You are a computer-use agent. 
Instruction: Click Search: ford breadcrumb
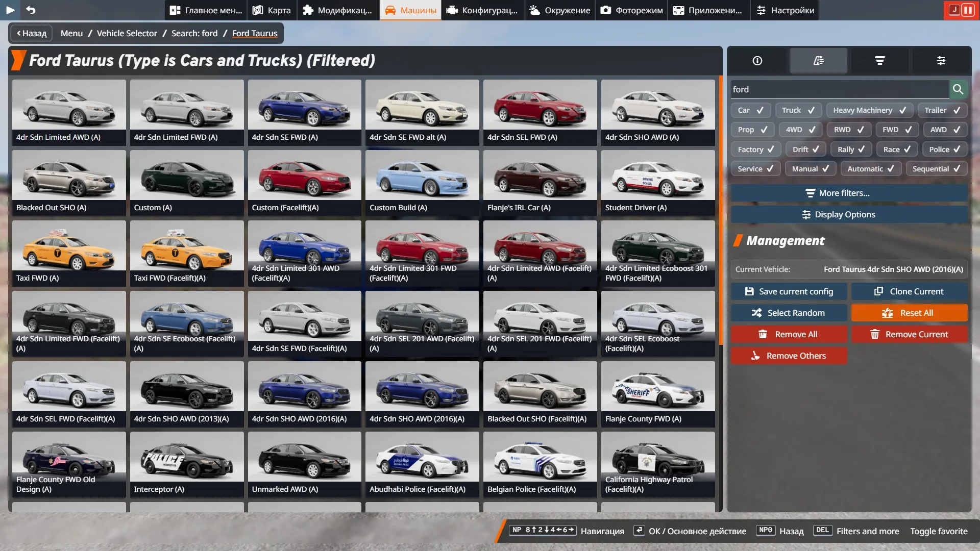194,33
